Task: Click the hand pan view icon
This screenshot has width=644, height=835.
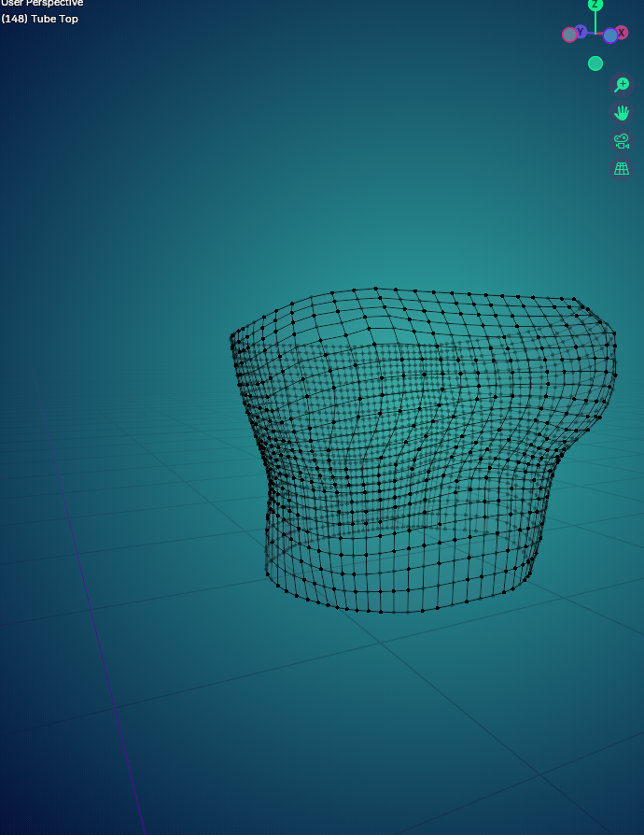Action: (621, 113)
